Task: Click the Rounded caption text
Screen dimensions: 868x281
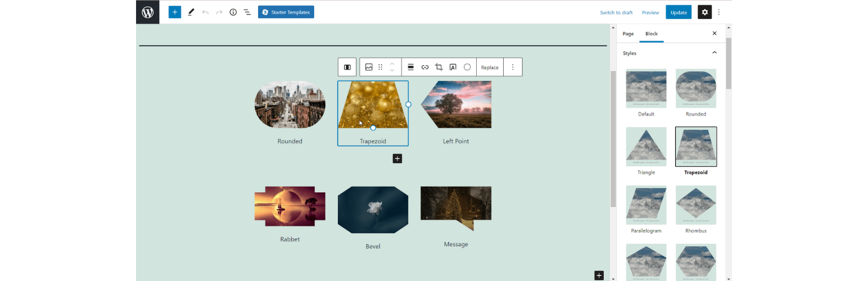Action: coord(290,141)
